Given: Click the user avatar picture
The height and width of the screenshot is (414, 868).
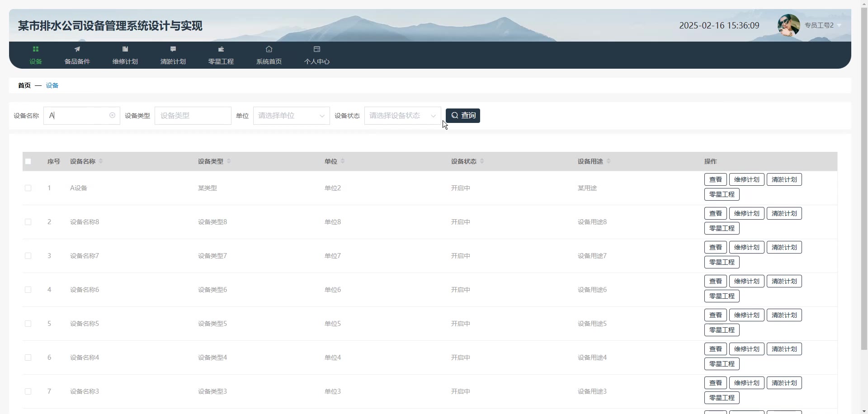Looking at the screenshot, I should coord(788,25).
